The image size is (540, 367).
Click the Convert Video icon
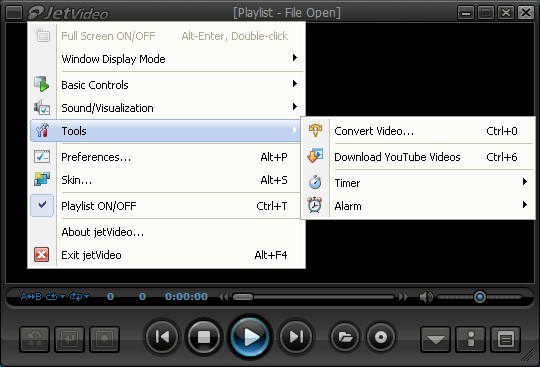coord(315,130)
